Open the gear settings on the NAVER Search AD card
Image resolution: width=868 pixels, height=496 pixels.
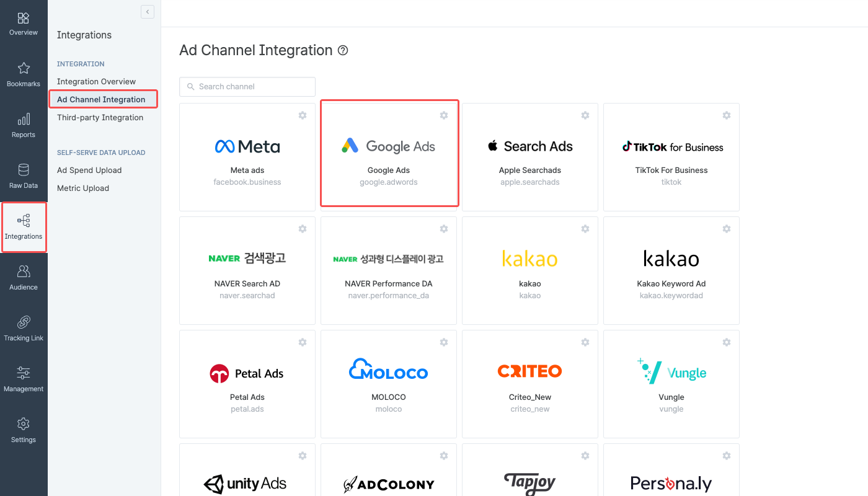pos(303,229)
